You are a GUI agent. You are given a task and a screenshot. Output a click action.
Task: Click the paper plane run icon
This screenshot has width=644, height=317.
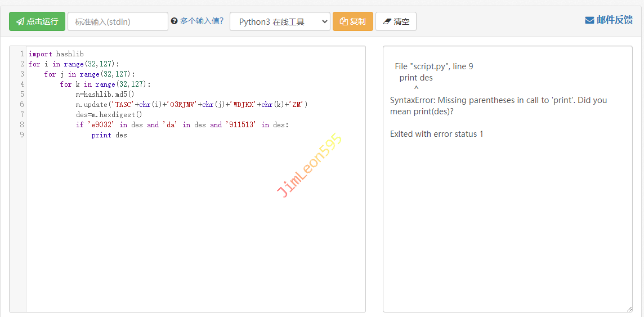20,21
